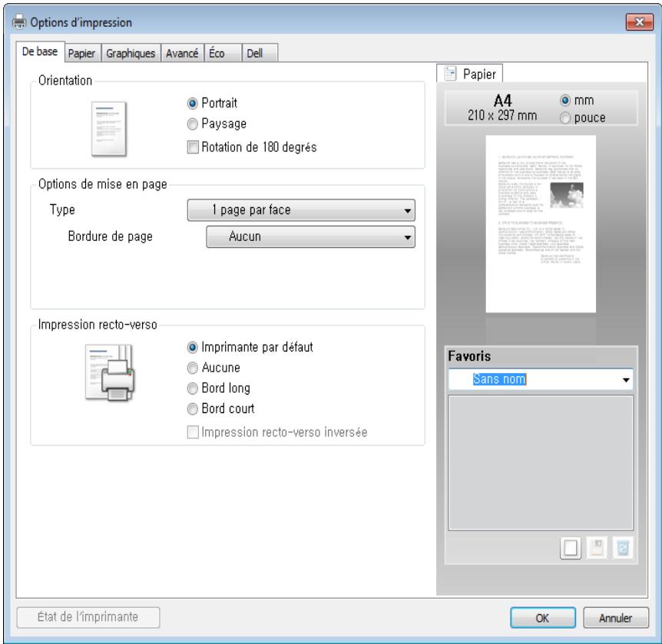
Task: Click the État de l'imprimante button
Action: 88,617
